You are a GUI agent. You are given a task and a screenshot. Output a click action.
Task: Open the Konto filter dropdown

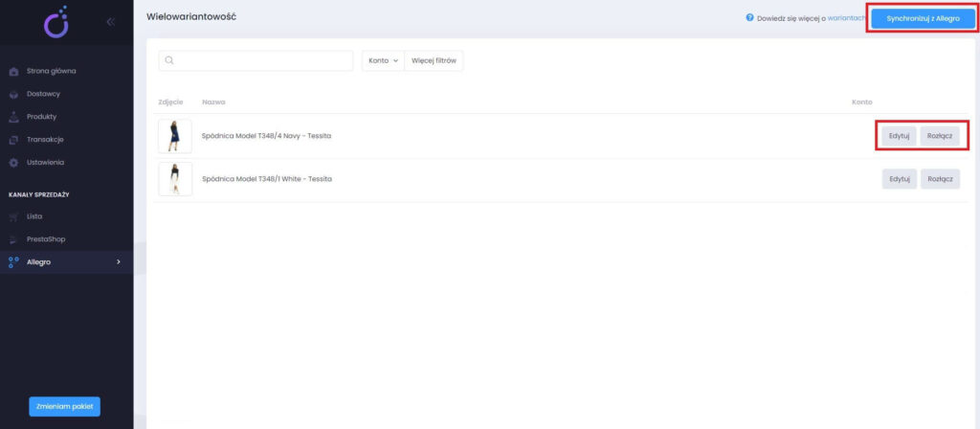383,60
